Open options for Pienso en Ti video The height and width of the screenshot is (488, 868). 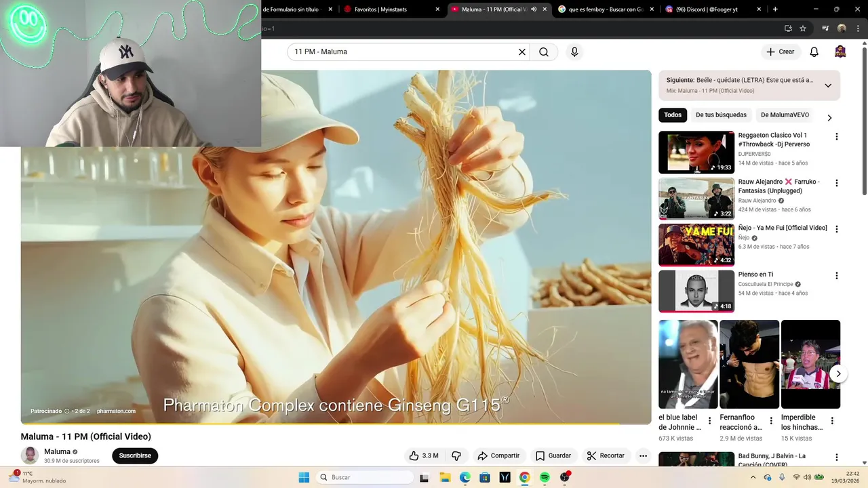click(836, 276)
